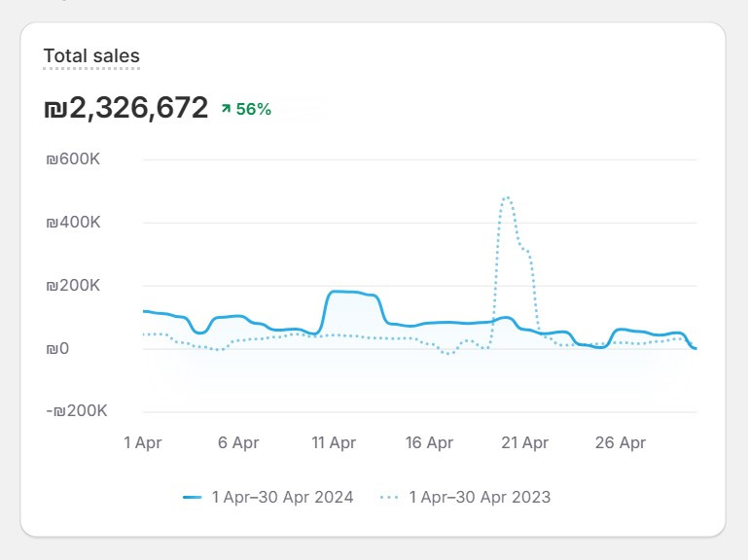Open the Total sales report link

tap(91, 56)
